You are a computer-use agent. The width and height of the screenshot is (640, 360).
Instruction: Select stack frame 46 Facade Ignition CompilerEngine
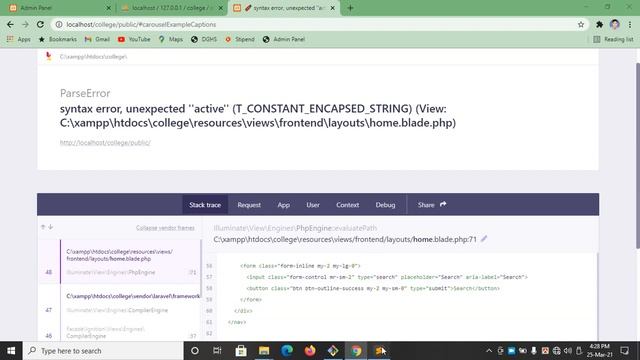119,332
